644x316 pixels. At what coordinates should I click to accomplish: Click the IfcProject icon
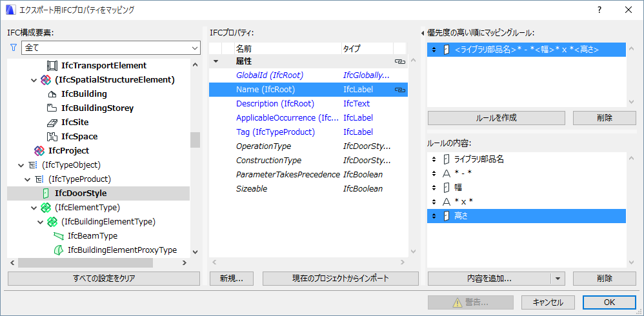39,151
